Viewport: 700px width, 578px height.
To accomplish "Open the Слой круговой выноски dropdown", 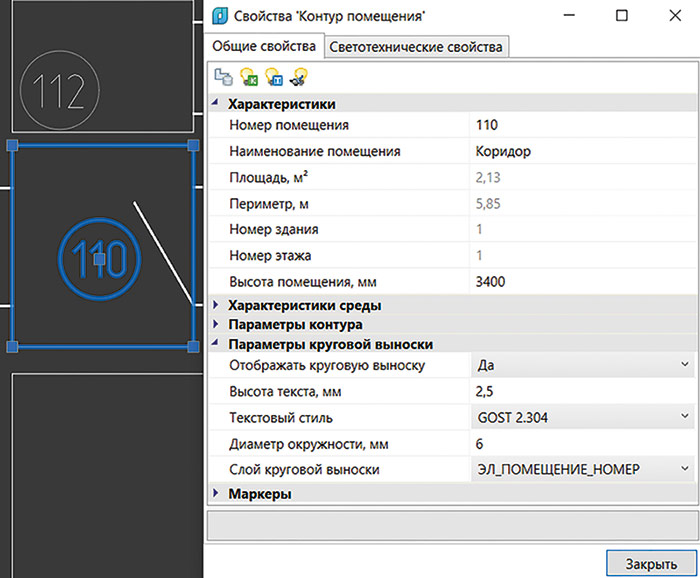I will click(x=685, y=468).
